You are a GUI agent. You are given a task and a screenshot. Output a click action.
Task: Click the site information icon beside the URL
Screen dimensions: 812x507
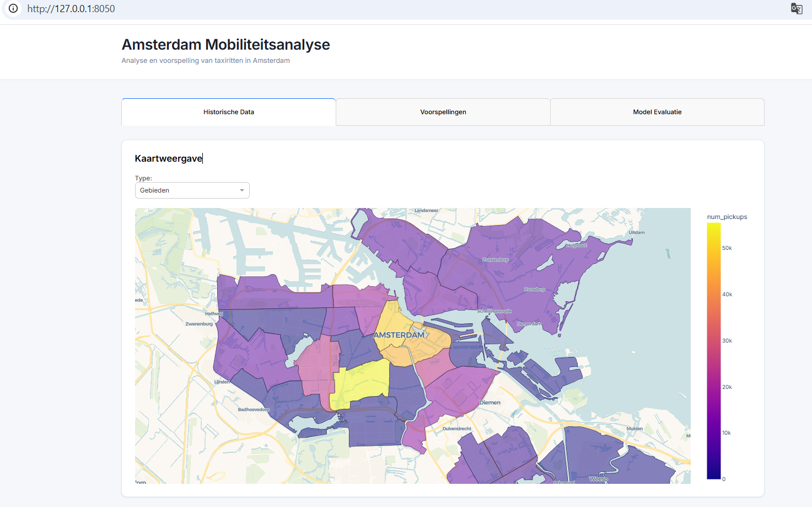tap(13, 9)
